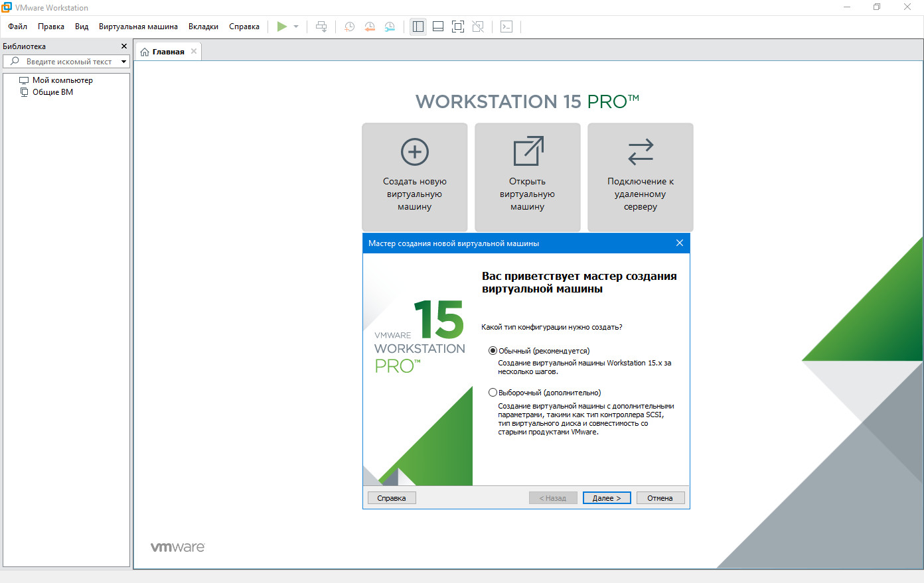Click the library search magnifier icon

pyautogui.click(x=15, y=61)
